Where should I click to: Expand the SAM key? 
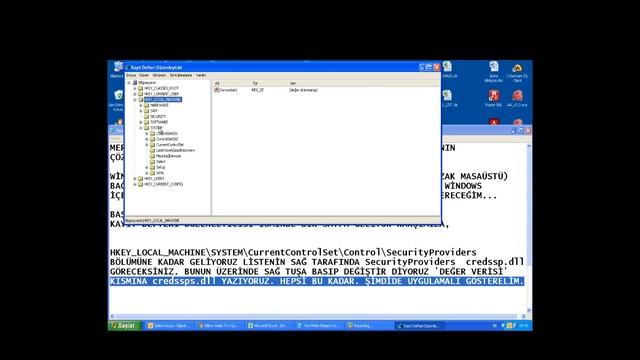point(141,111)
